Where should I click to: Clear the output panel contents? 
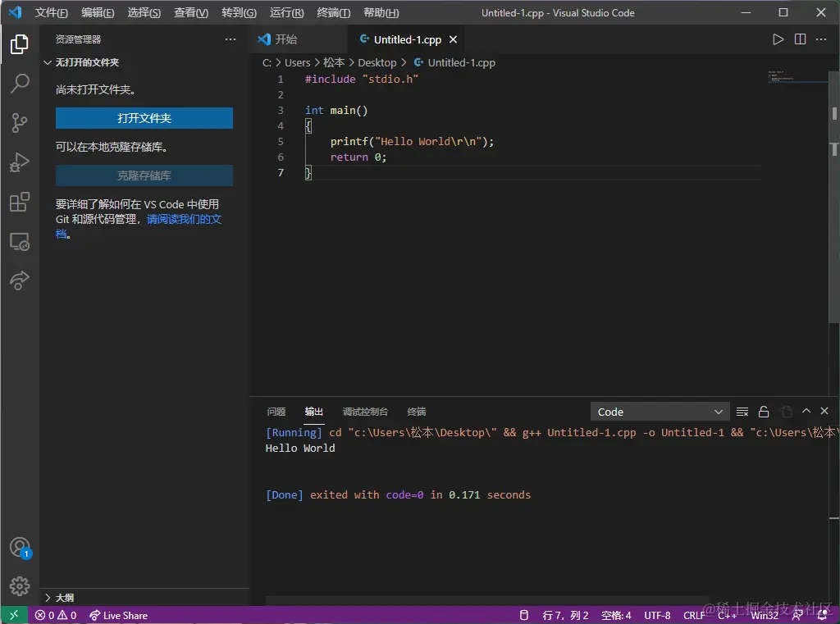click(x=742, y=412)
